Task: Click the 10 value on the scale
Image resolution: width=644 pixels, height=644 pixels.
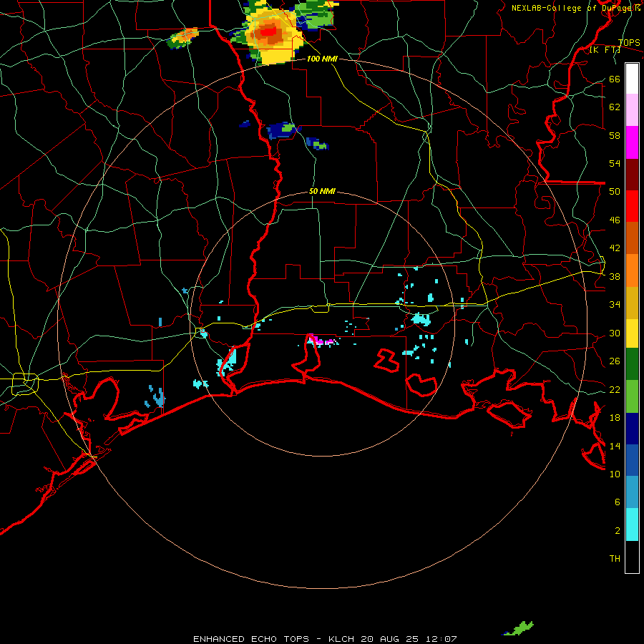Action: [615, 474]
